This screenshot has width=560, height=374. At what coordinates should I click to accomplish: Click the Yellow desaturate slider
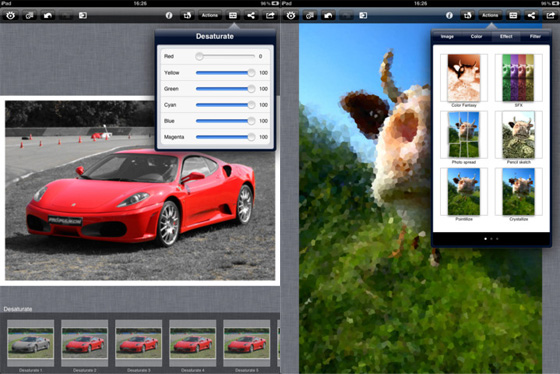(x=225, y=73)
